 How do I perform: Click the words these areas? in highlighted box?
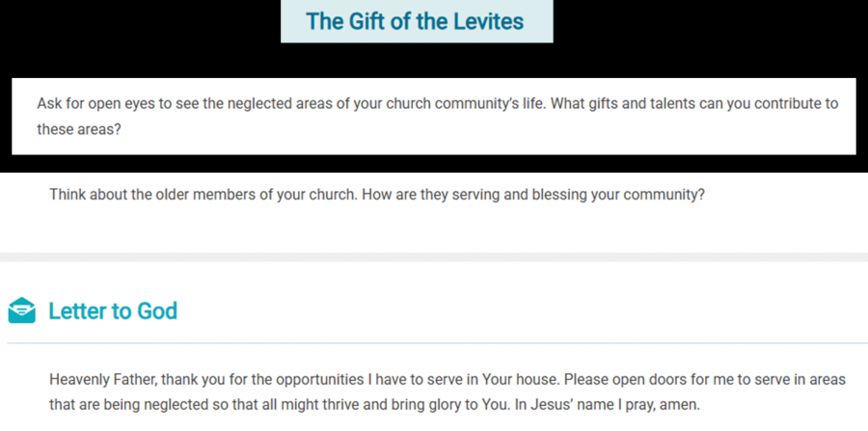[x=79, y=129]
